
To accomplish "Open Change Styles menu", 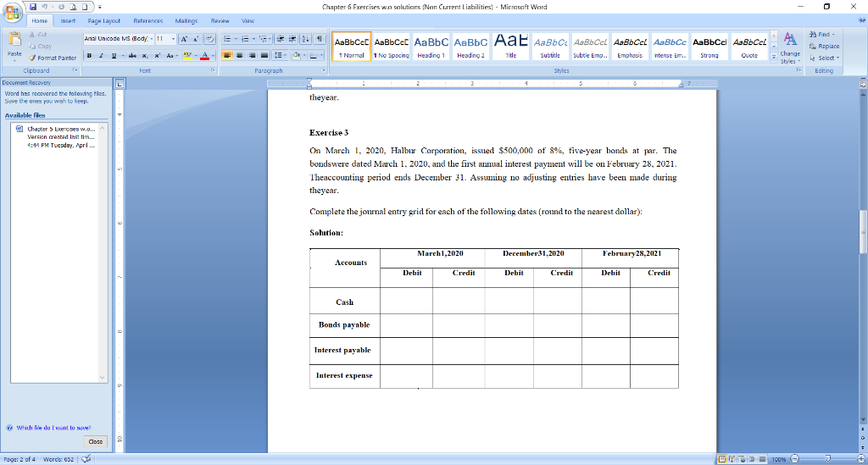I will [790, 47].
